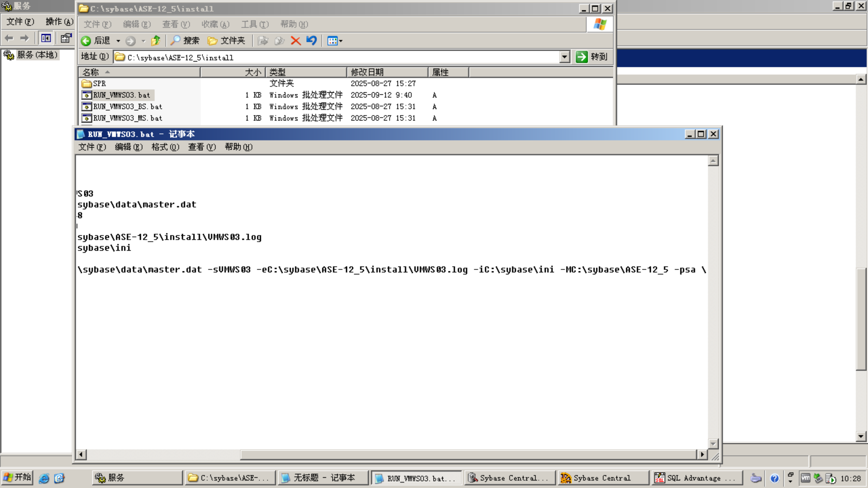This screenshot has width=868, height=488.
Task: Sort by Attributes (属性) column header
Action: (x=449, y=72)
